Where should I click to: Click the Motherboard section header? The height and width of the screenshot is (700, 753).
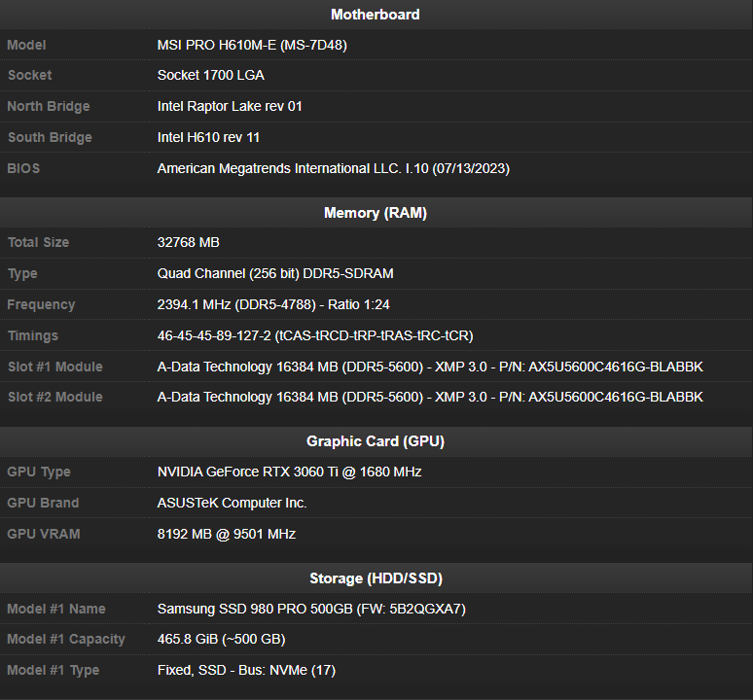pyautogui.click(x=376, y=15)
